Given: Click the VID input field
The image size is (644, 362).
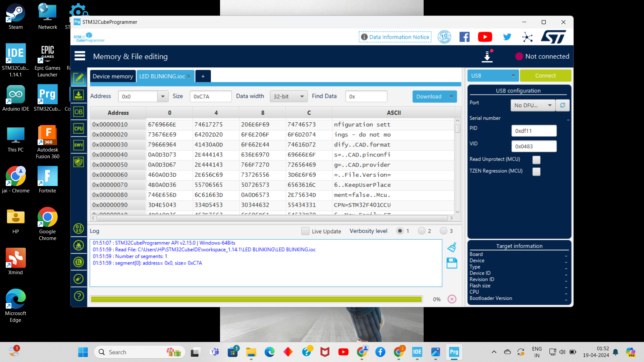Looking at the screenshot, I should tap(534, 146).
